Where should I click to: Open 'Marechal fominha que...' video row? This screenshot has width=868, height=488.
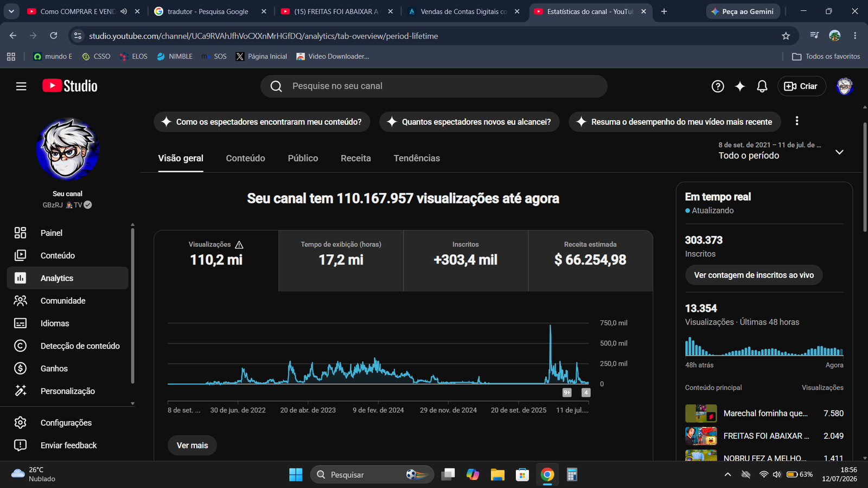coord(764,413)
